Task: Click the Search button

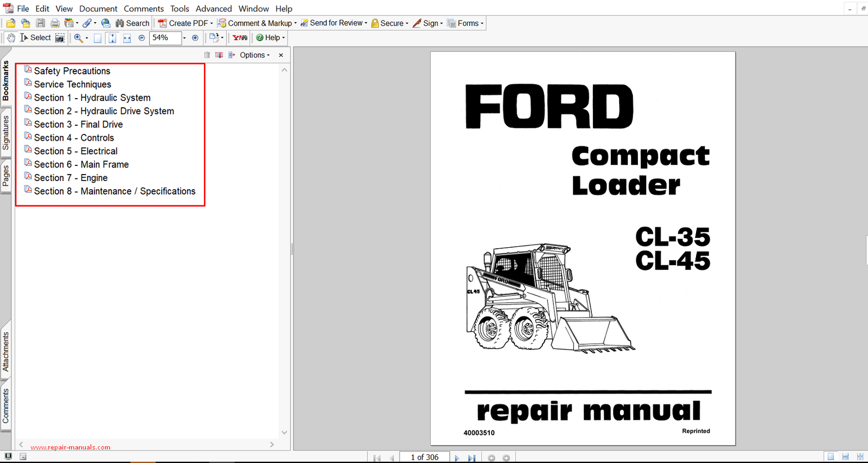Action: [x=132, y=23]
